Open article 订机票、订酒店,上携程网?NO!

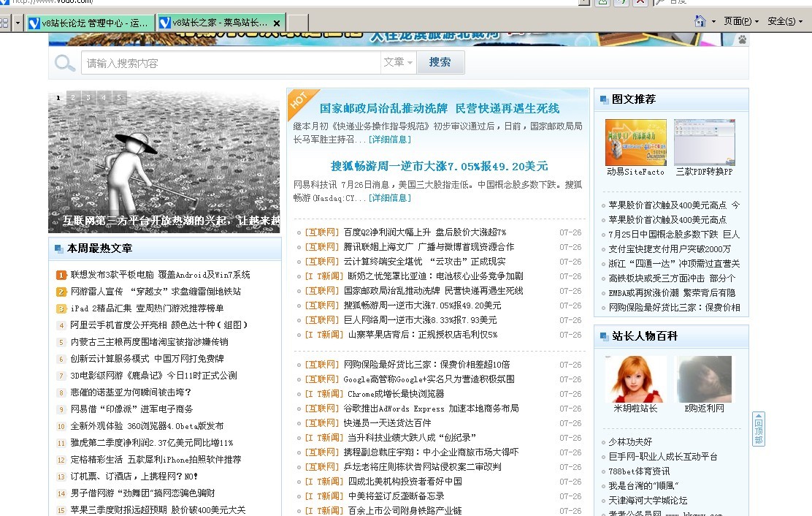pyautogui.click(x=134, y=477)
